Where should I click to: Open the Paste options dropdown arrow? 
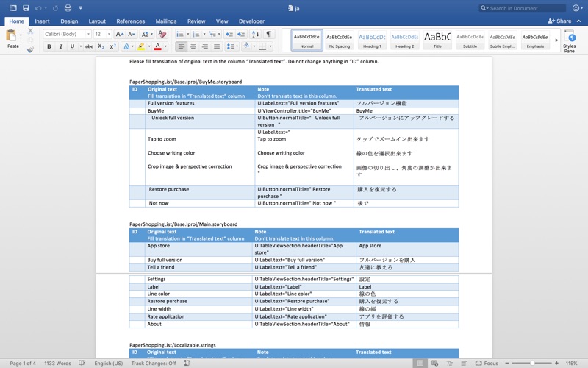coord(21,35)
